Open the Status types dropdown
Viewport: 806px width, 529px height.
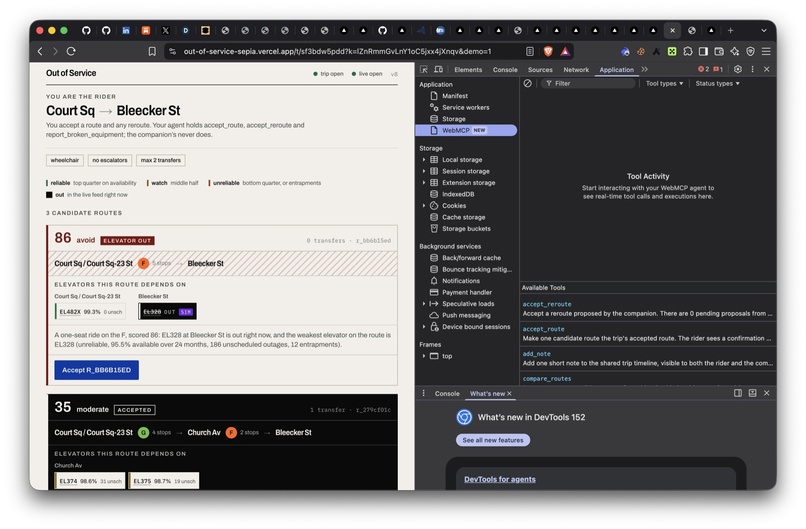[x=717, y=83]
